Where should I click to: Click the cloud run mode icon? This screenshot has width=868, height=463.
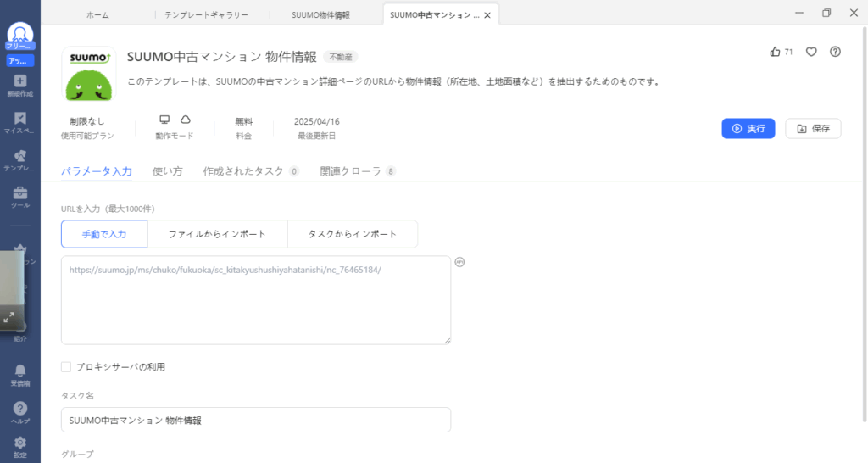186,120
